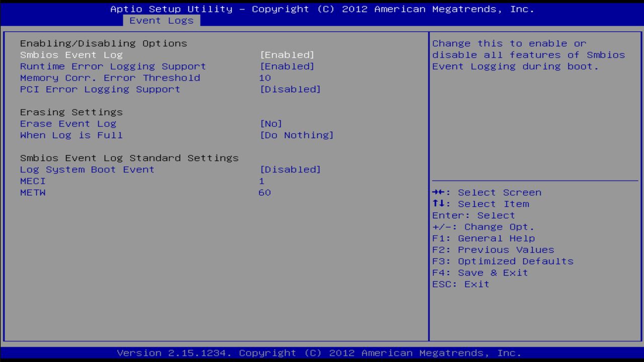Click the Version 2.15.1234 footer text

(x=319, y=353)
